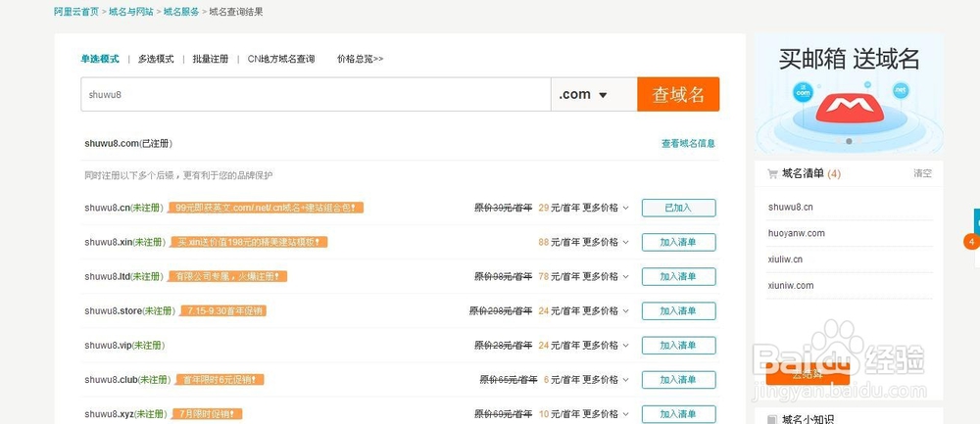
Task: Switch to 多选模式 tab
Action: point(156,59)
